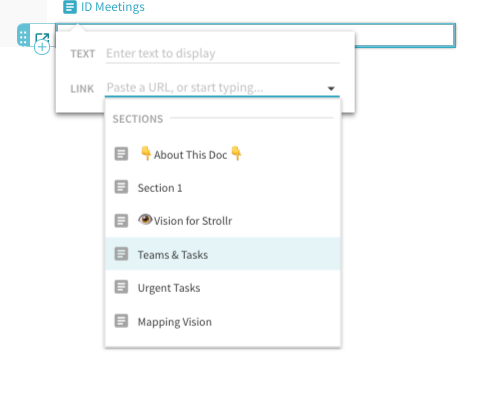This screenshot has width=482, height=394.
Task: Click the Urgent Tasks page icon
Action: [x=121, y=287]
